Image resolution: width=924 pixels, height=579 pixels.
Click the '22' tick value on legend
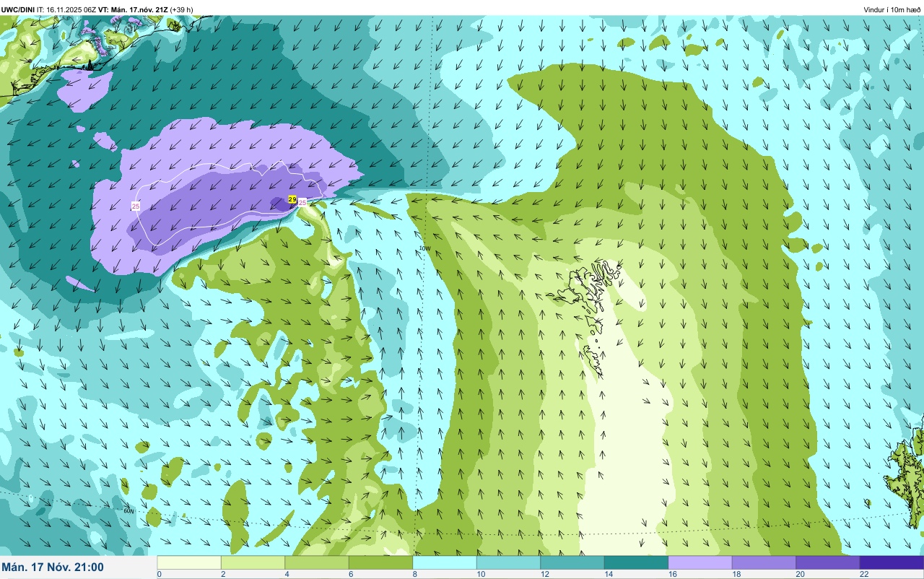click(x=864, y=574)
